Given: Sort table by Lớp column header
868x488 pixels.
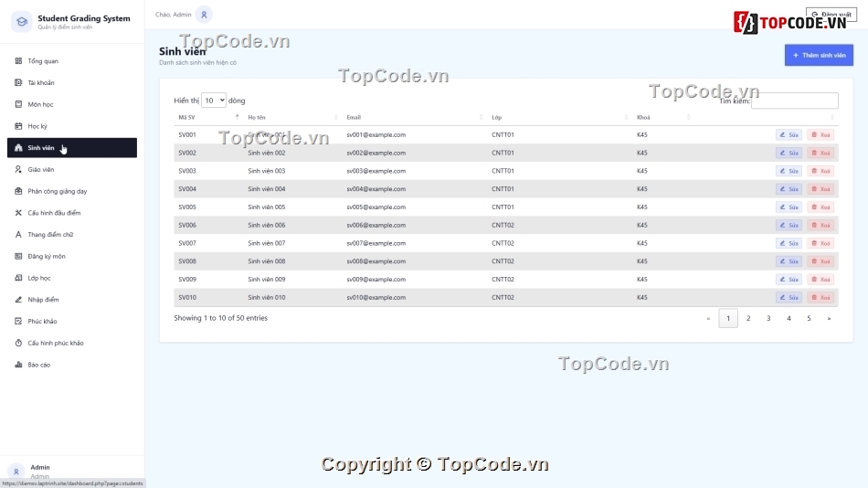Looking at the screenshot, I should pyautogui.click(x=557, y=118).
